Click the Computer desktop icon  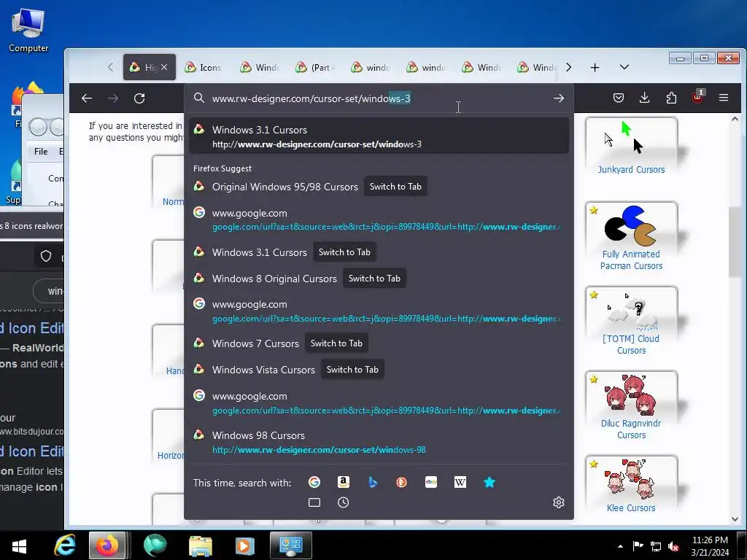coord(28,31)
